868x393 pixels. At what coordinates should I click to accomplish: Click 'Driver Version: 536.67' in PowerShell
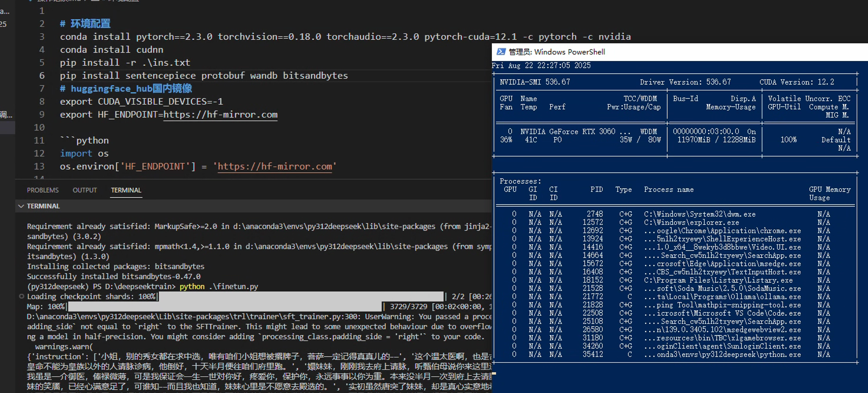(x=685, y=82)
